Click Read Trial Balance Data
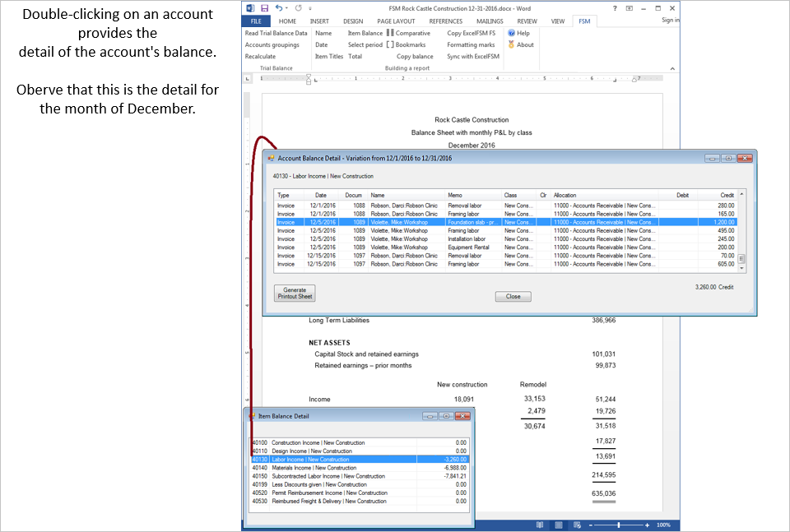 click(x=276, y=33)
